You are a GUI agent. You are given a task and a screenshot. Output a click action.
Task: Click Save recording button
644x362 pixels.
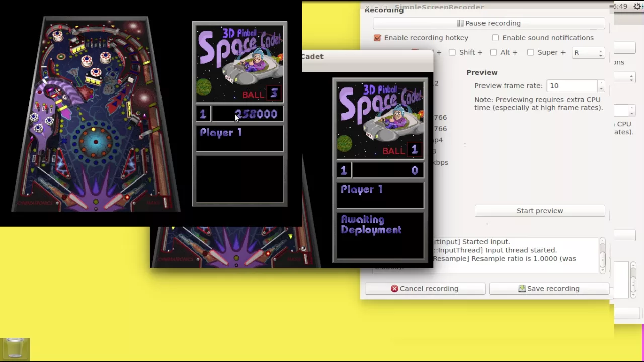[x=549, y=289]
